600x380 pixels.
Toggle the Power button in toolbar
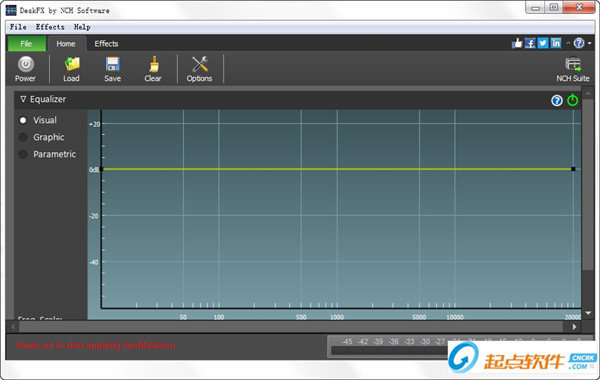coord(25,69)
